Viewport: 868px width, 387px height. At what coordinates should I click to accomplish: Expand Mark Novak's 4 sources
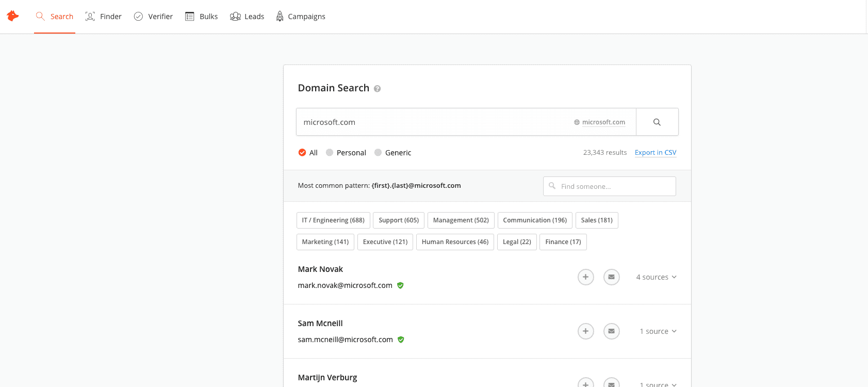click(656, 277)
